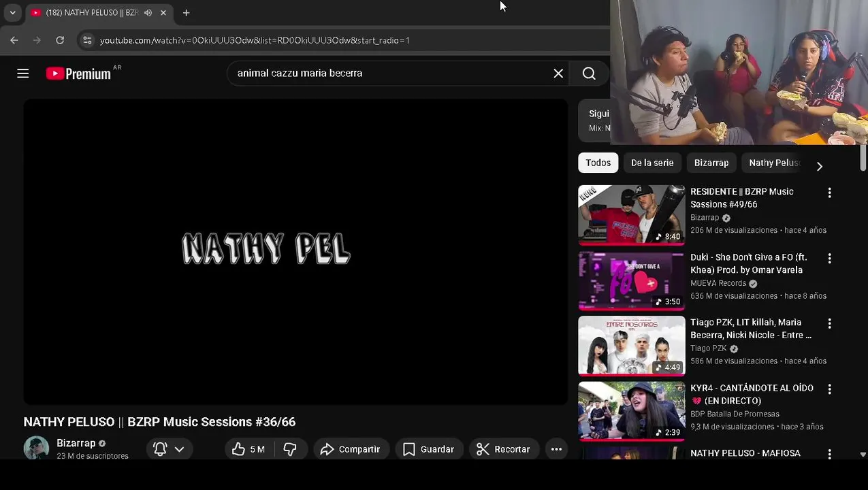Clip the video with Recortar
868x490 pixels.
click(503, 449)
